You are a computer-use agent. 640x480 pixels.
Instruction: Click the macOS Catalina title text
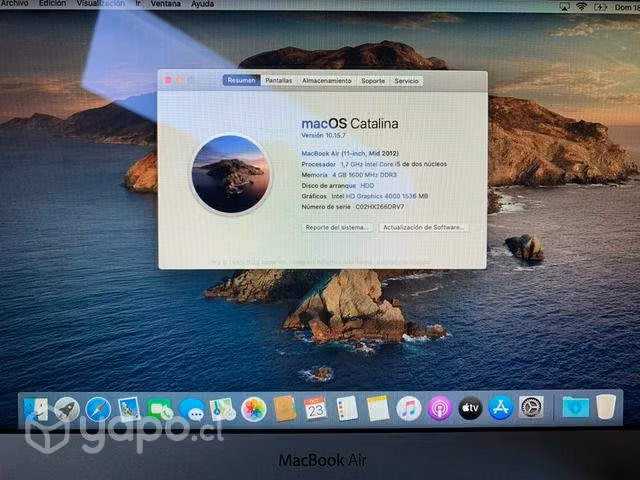tap(350, 123)
